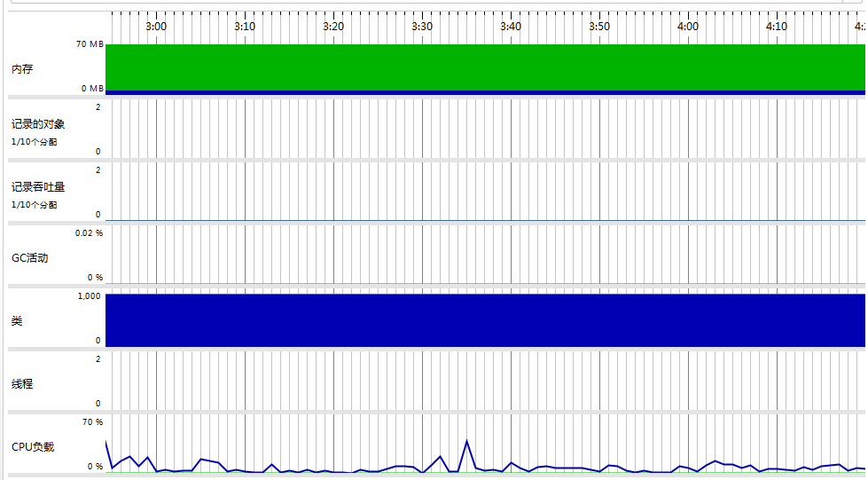Click the 4:00 time marker
868x480 pixels.
(x=687, y=26)
